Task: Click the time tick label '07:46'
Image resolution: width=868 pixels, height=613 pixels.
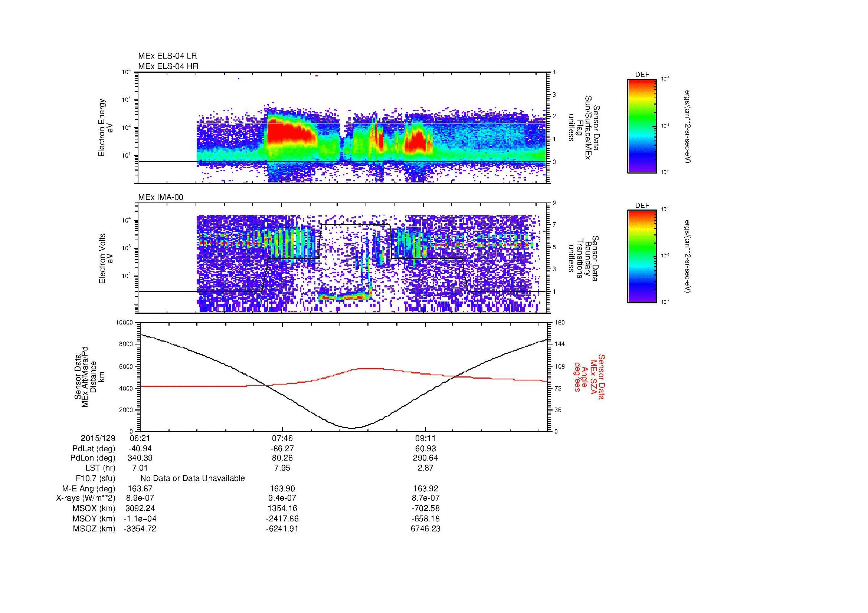Action: pyautogui.click(x=282, y=438)
